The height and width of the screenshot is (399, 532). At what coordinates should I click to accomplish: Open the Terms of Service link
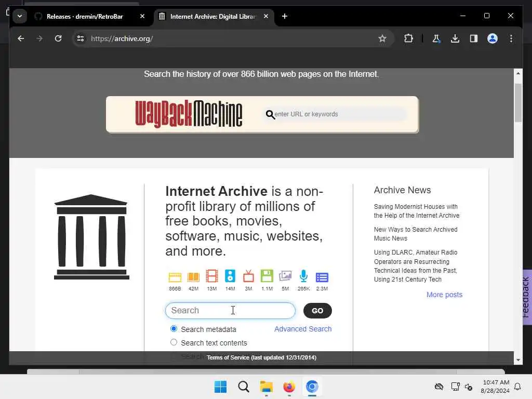(261, 357)
